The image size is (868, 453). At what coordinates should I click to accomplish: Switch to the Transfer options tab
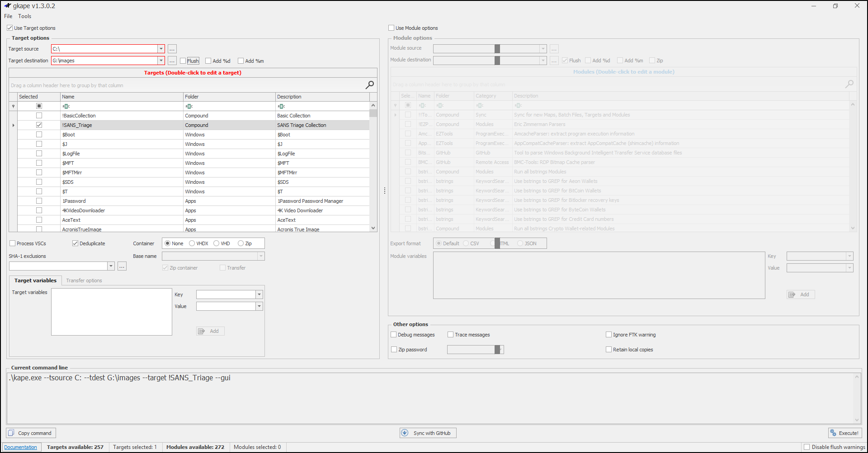(84, 280)
